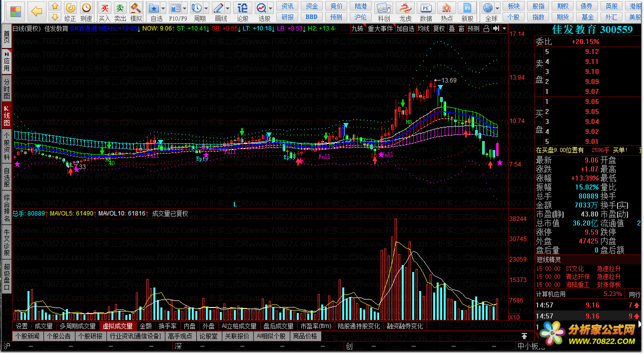Image resolution: width=644 pixels, height=354 pixels.
Task: Go back with the yellow left arrow
Action: (x=37, y=10)
